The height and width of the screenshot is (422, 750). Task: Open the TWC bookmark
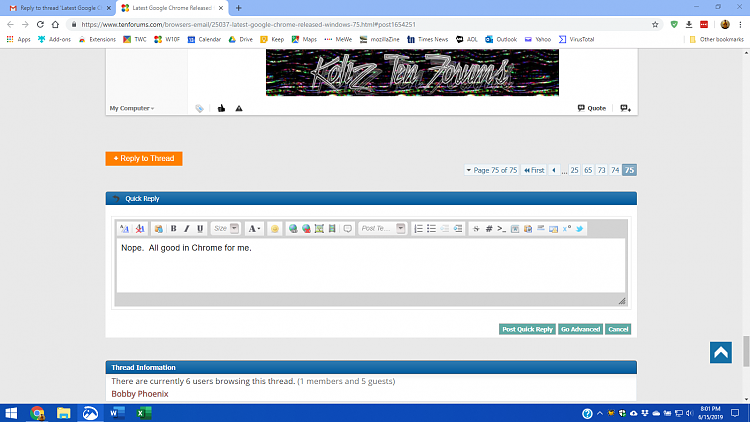pyautogui.click(x=135, y=39)
